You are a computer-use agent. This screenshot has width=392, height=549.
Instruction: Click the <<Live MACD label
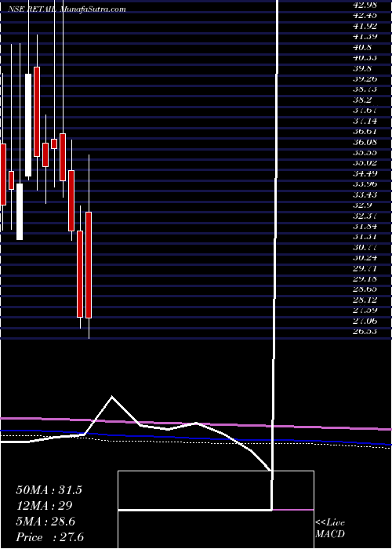tap(330, 529)
